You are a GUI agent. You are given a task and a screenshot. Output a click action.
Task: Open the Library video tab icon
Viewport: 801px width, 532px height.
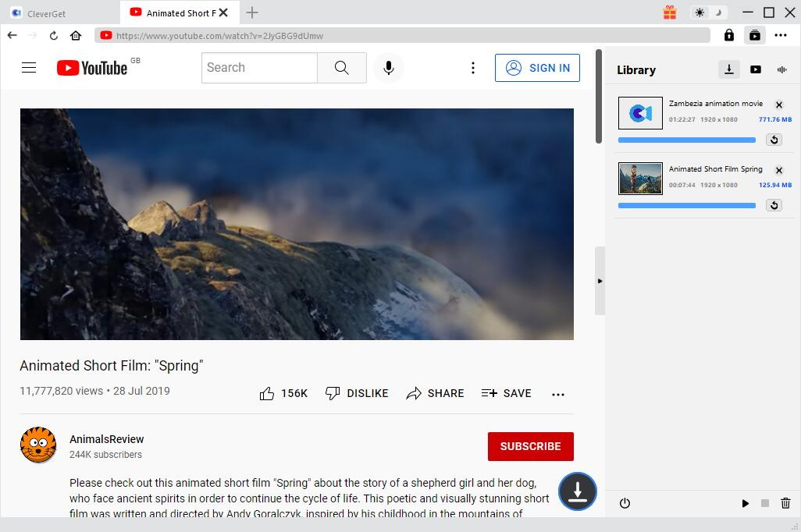(756, 69)
